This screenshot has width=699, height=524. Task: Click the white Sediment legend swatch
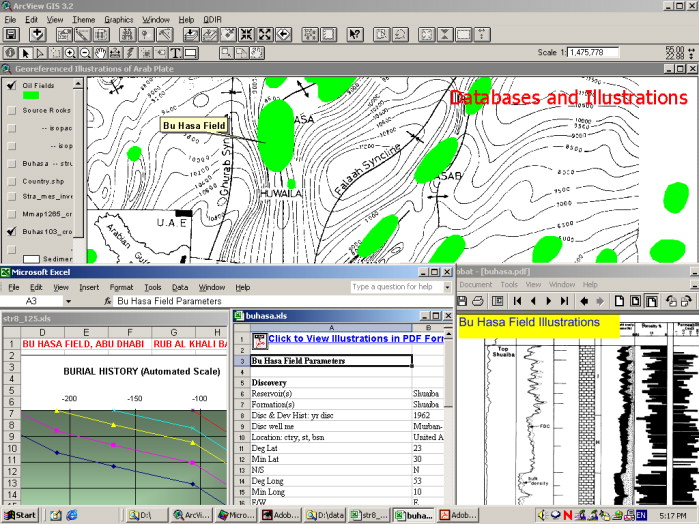click(x=31, y=259)
